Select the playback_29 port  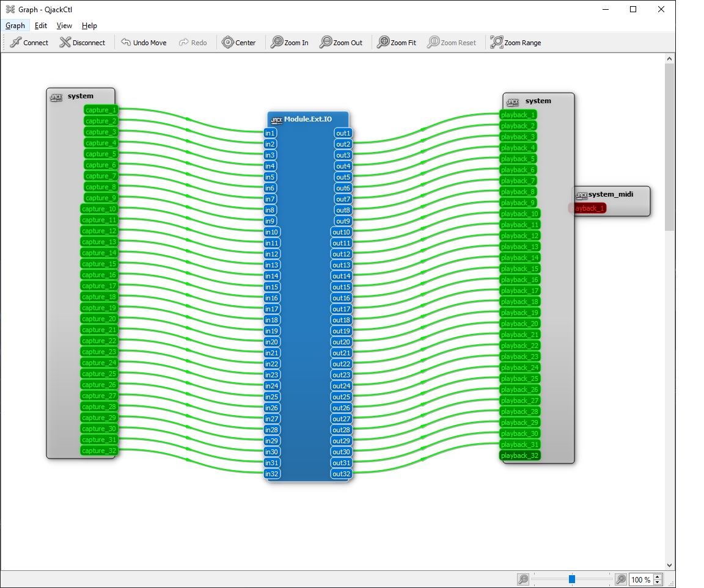519,423
